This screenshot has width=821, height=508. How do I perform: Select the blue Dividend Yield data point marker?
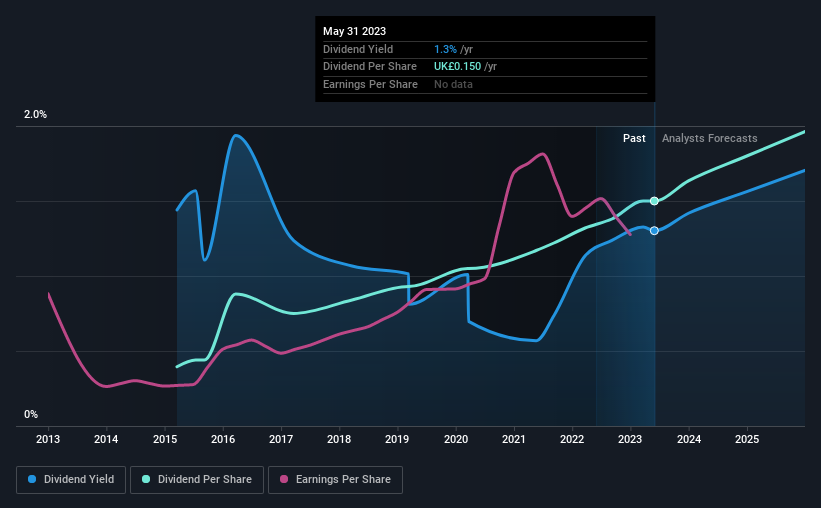(654, 231)
